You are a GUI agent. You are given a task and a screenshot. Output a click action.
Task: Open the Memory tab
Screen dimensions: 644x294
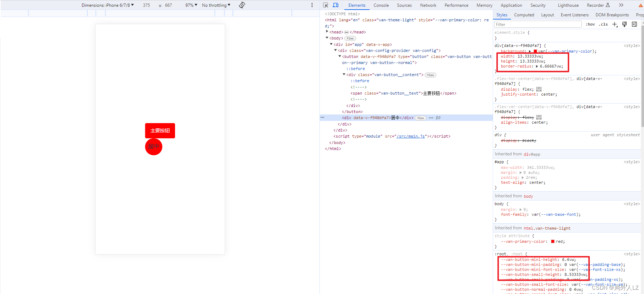484,5
